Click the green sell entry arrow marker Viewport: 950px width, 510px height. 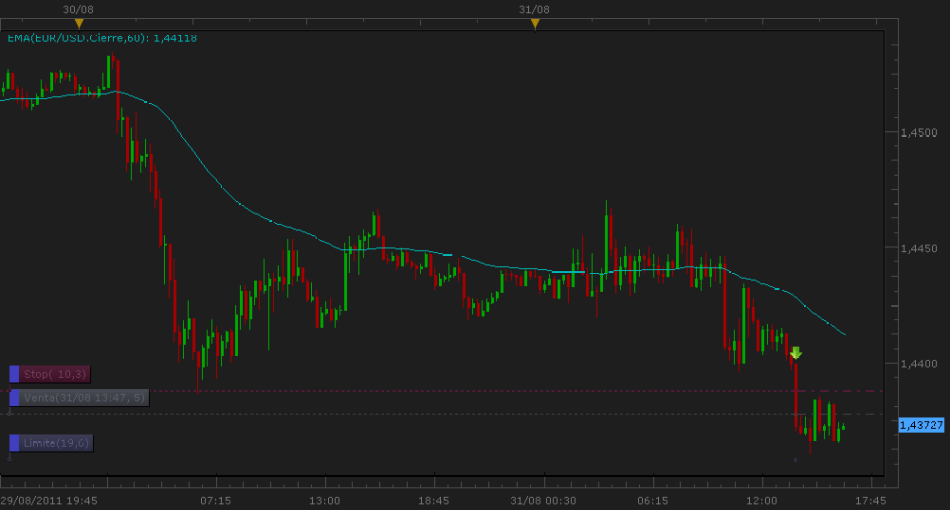point(795,352)
